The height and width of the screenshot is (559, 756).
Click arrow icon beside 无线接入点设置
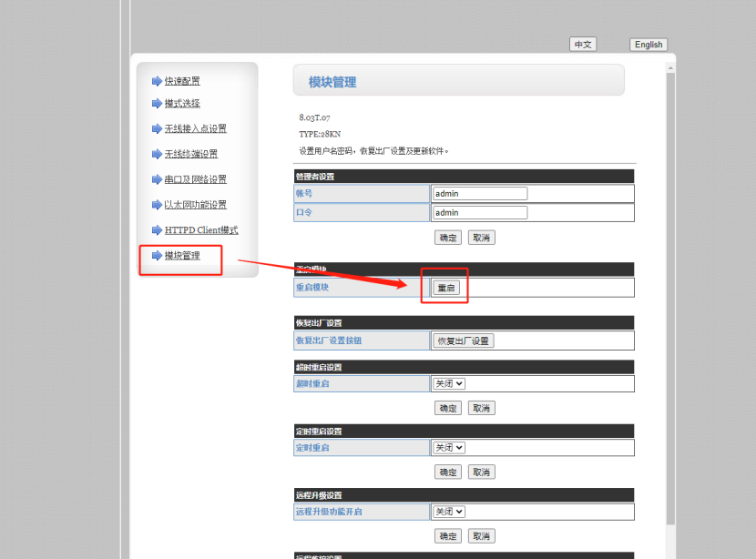pos(157,129)
